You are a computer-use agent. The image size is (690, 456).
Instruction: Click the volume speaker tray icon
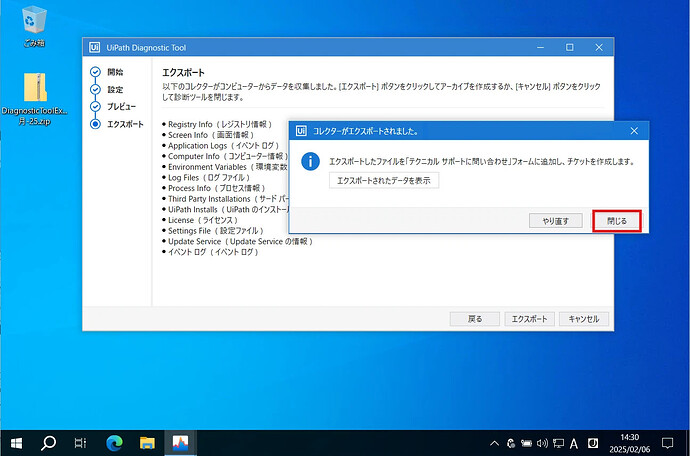click(542, 443)
